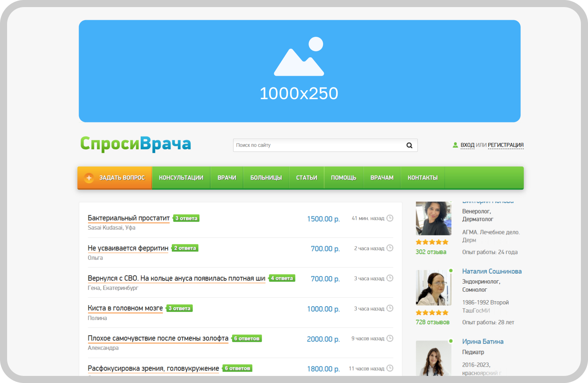The image size is (588, 383).
Task: Click the orange plus icon in navigation
Action: 89,178
